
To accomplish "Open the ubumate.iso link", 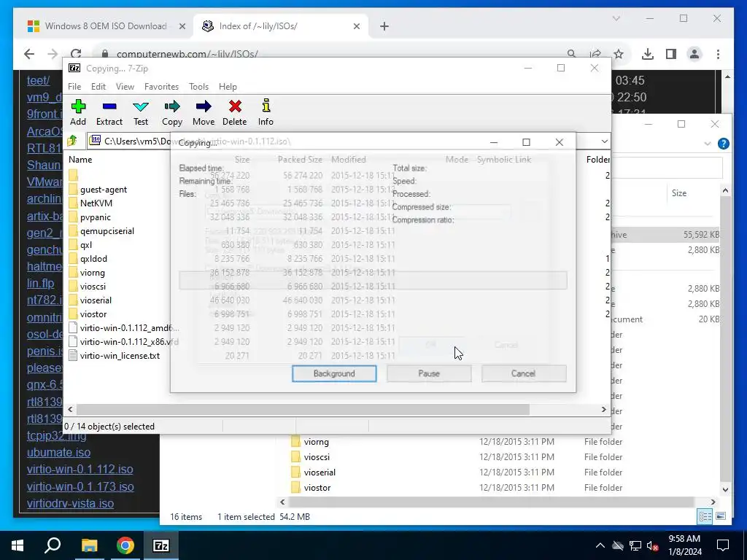I will (58, 452).
